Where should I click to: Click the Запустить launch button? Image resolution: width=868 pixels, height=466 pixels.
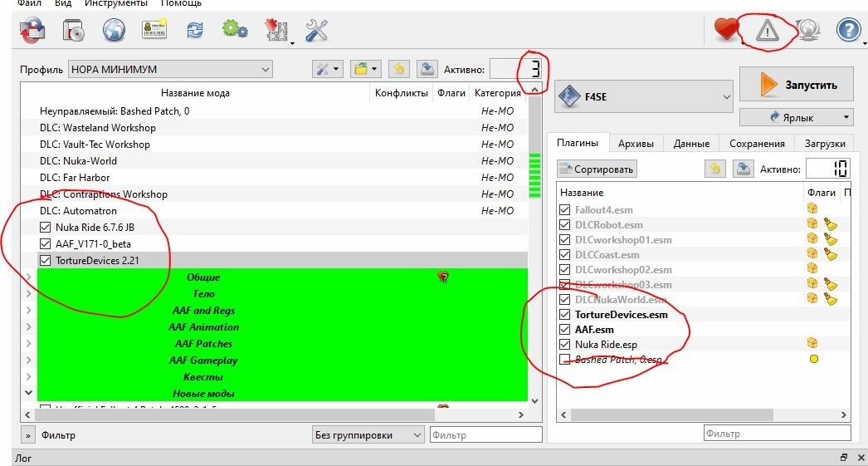(796, 85)
